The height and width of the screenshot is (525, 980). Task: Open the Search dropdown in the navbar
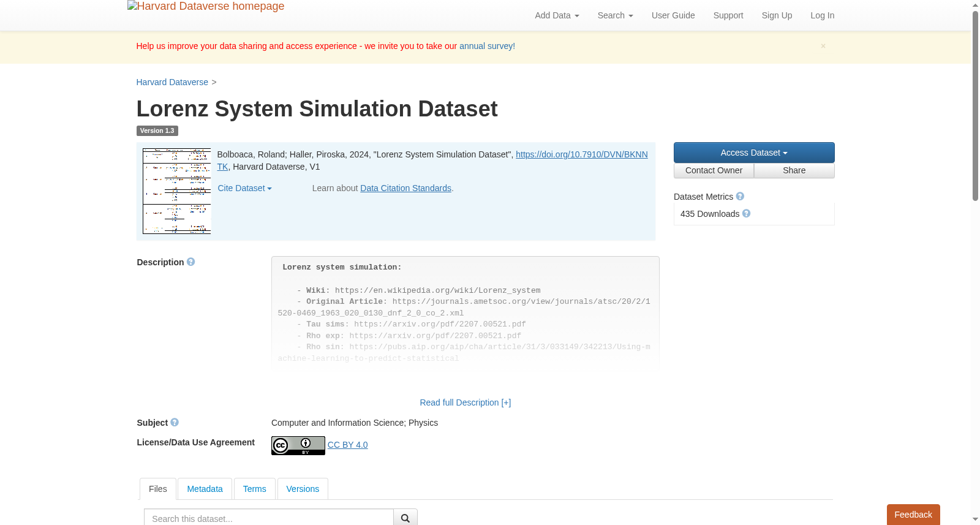click(615, 15)
